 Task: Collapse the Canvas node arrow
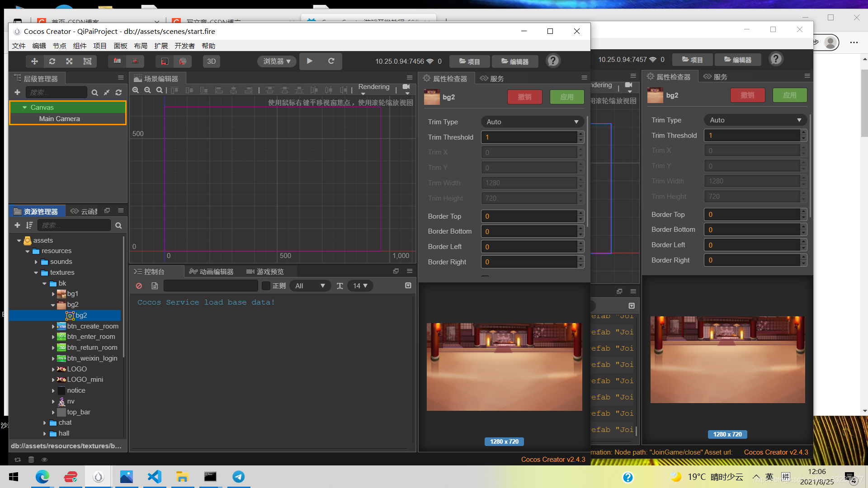coord(24,108)
